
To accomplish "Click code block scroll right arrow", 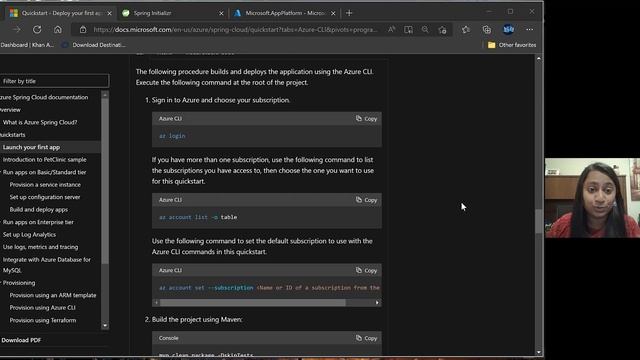I will [x=377, y=302].
